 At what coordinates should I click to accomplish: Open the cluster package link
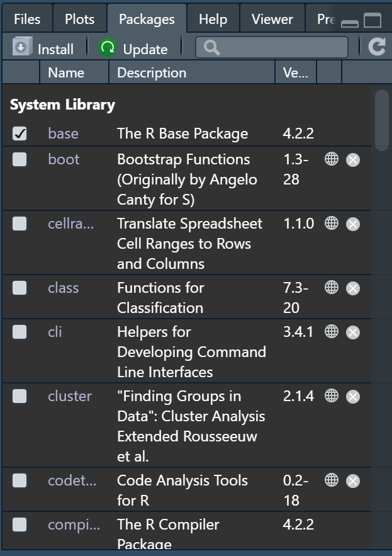(x=70, y=396)
